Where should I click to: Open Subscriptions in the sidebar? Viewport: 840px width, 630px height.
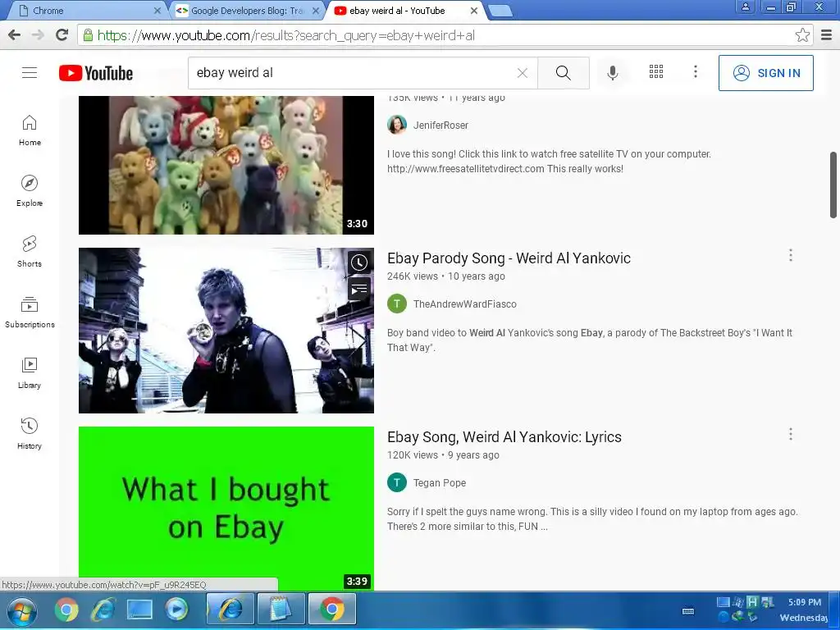tap(30, 313)
